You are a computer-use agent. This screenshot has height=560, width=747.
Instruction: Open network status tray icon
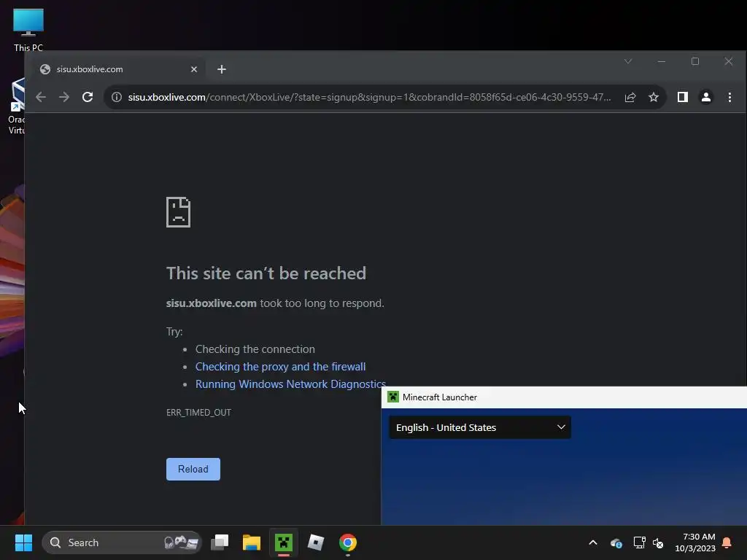pos(639,542)
